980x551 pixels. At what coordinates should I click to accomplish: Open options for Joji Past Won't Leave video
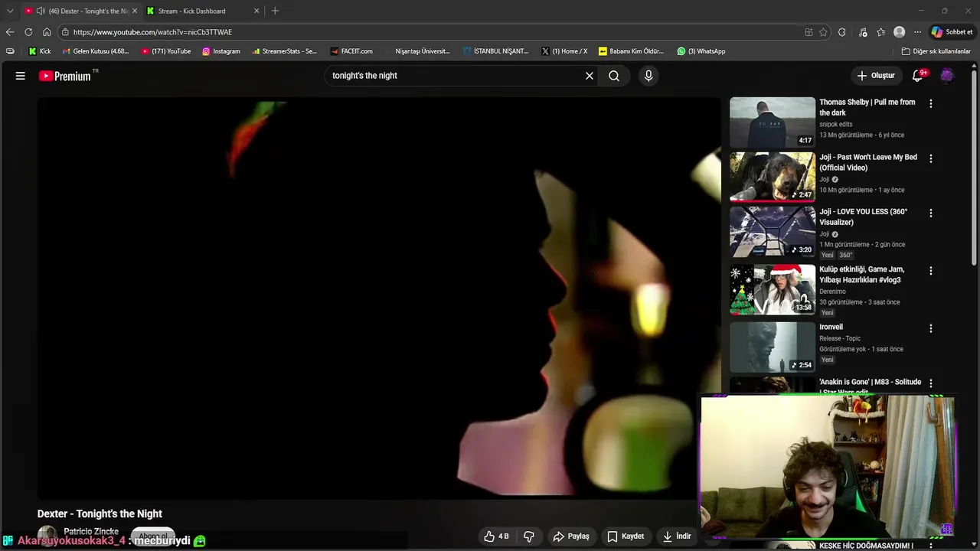point(931,158)
